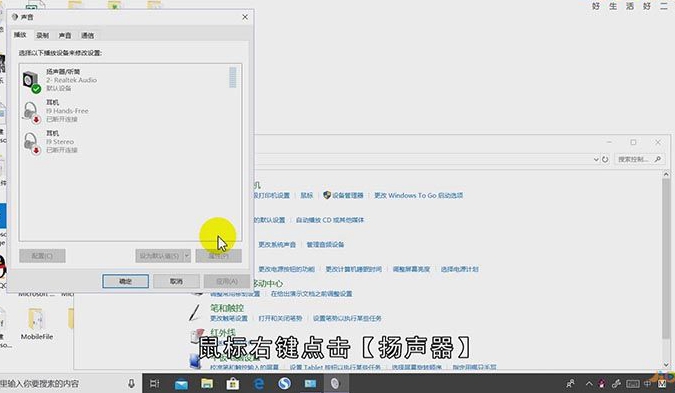Launch Edge browser from the taskbar
675x393 pixels.
click(x=259, y=384)
